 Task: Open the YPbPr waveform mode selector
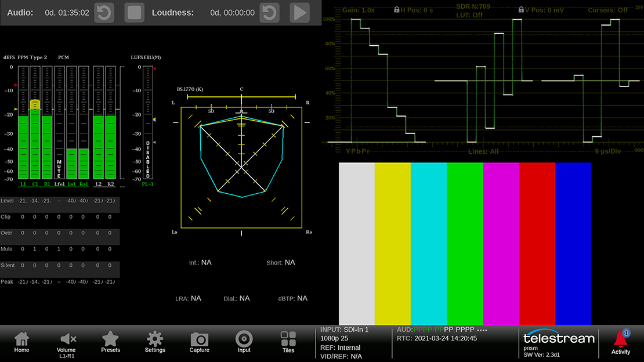pos(357,151)
